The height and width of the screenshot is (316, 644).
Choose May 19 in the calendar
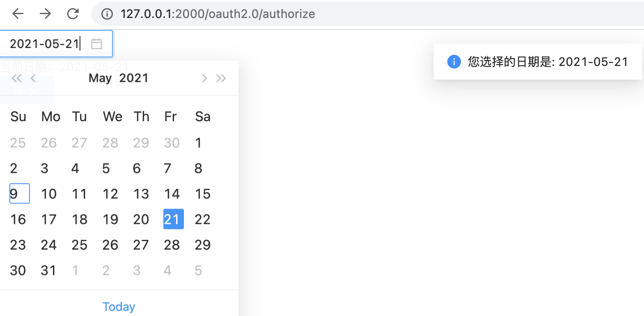pos(110,220)
